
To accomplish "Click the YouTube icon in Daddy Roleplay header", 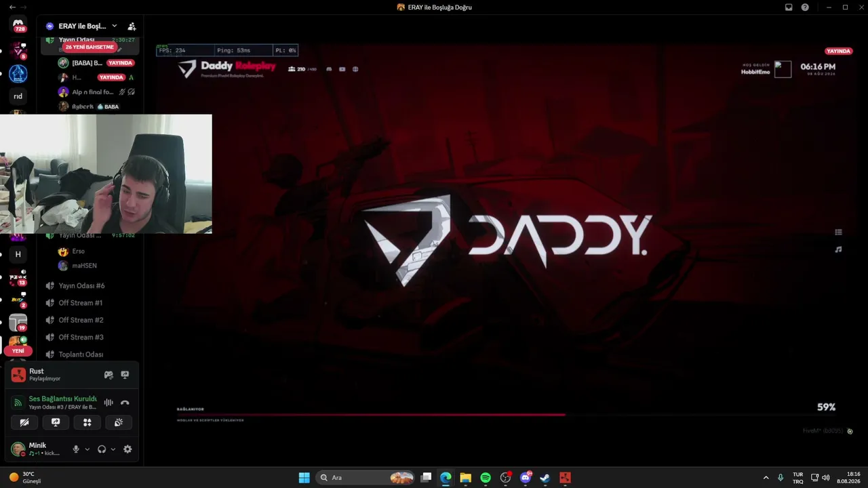I will tap(342, 69).
